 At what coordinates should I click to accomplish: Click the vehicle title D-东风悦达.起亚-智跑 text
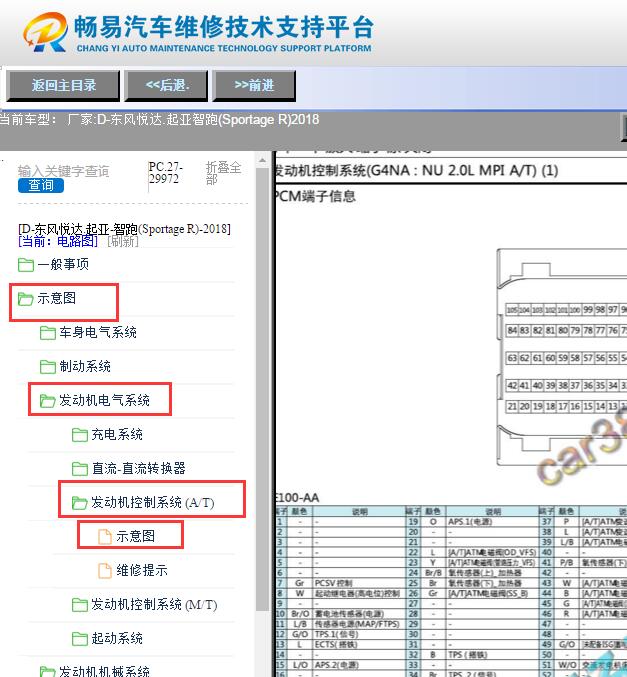coord(124,229)
